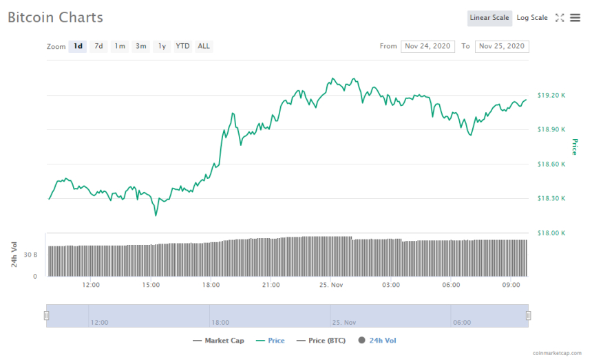Viewport: 592px width, 364px height.
Task: Open the coinmarketcap.com credit link
Action: click(556, 353)
